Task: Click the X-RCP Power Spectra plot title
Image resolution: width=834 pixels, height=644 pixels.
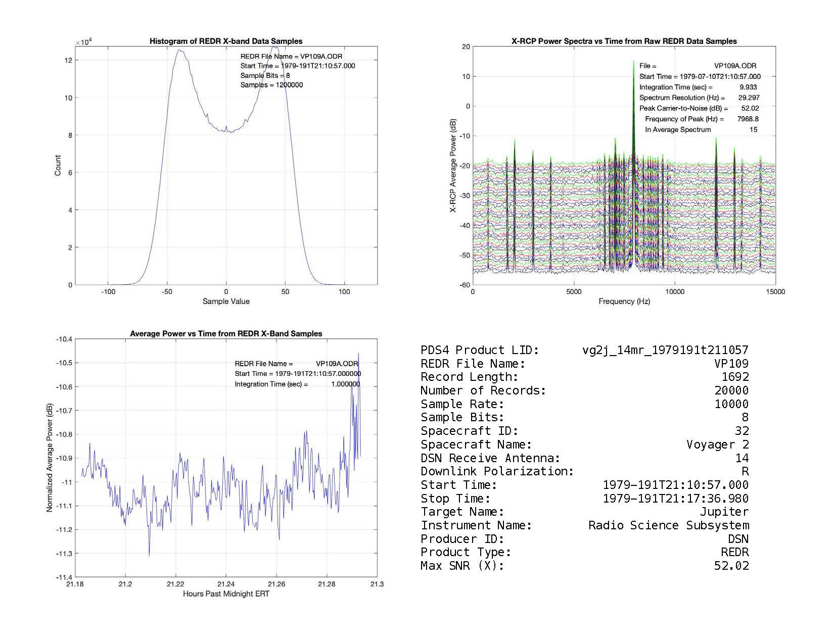Action: [x=624, y=41]
